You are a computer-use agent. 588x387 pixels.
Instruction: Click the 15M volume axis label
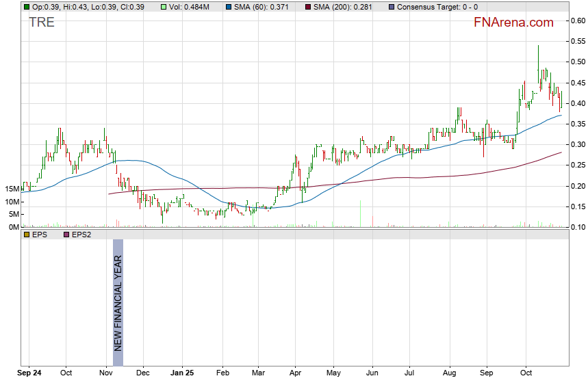point(11,189)
